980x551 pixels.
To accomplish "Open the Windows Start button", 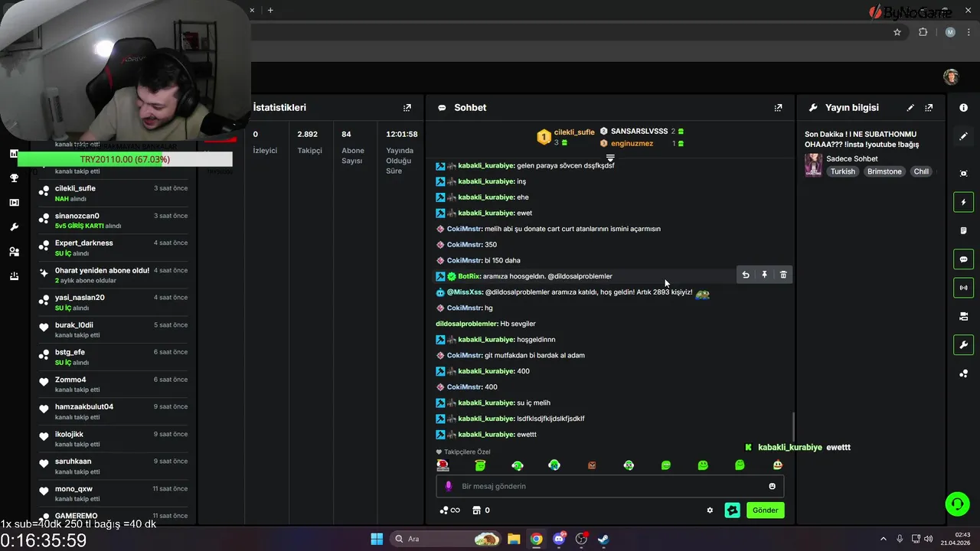I will (377, 539).
